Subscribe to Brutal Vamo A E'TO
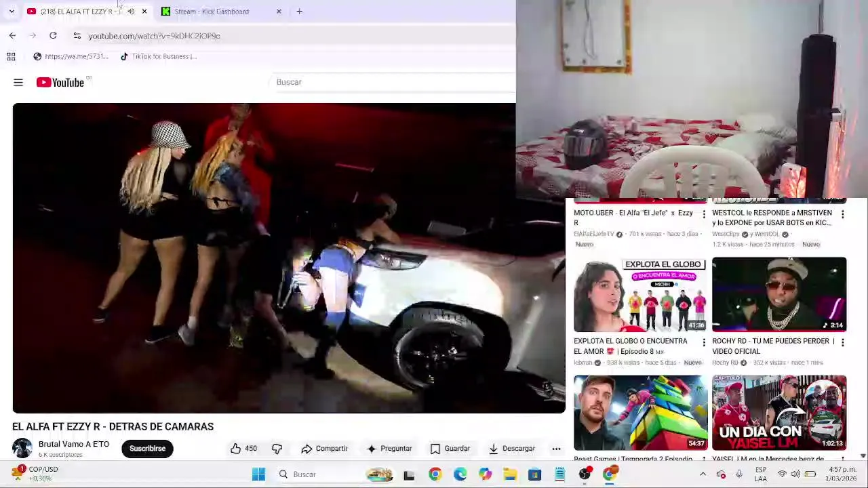The height and width of the screenshot is (488, 868). [147, 449]
